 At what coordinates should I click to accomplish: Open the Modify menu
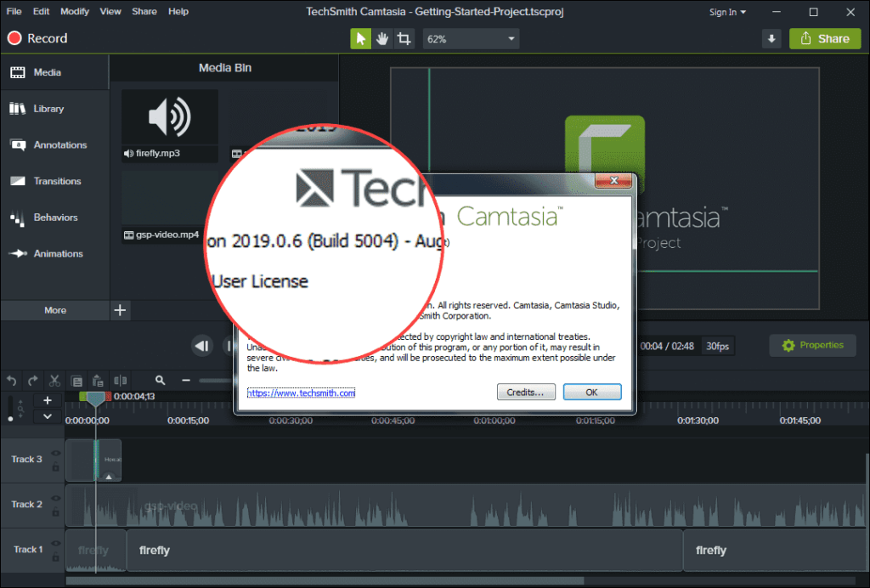(x=75, y=11)
